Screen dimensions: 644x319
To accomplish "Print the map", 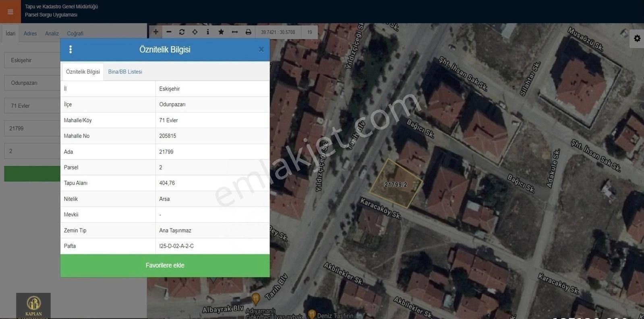I will [248, 32].
